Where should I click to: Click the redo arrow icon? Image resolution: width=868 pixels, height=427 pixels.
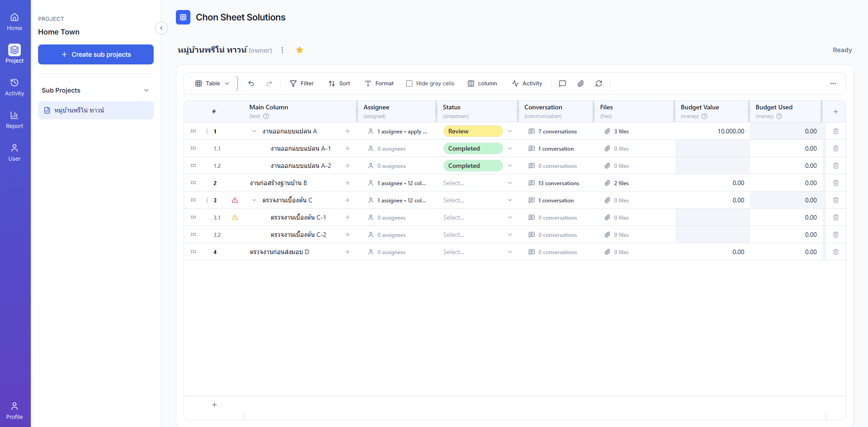pos(269,83)
